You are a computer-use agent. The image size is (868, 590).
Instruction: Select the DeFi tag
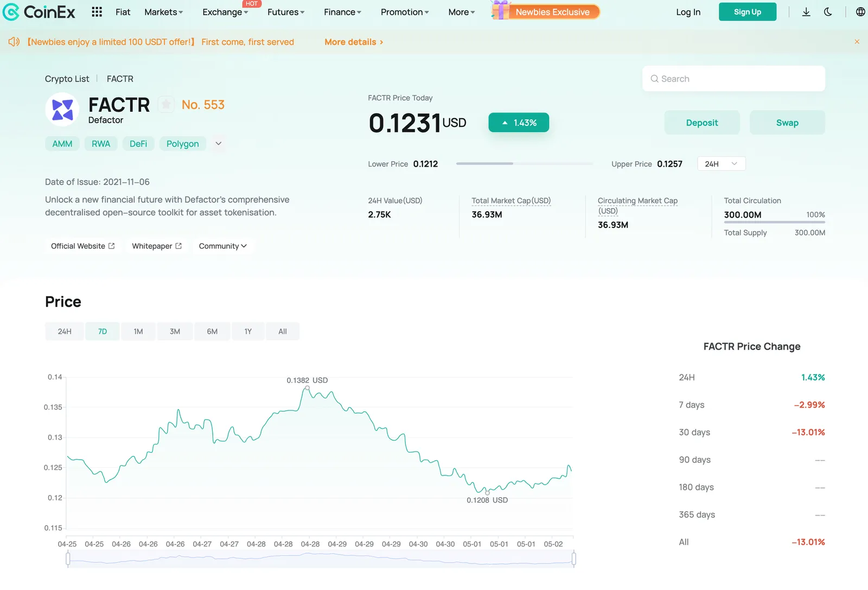(x=138, y=144)
